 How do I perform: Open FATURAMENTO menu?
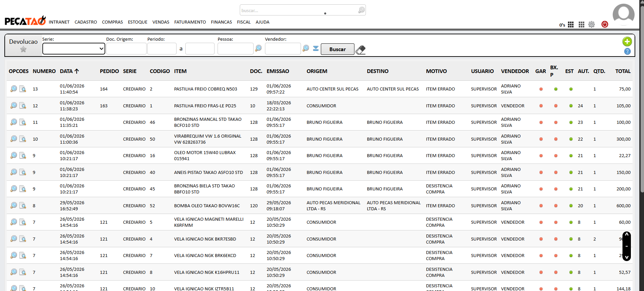190,22
